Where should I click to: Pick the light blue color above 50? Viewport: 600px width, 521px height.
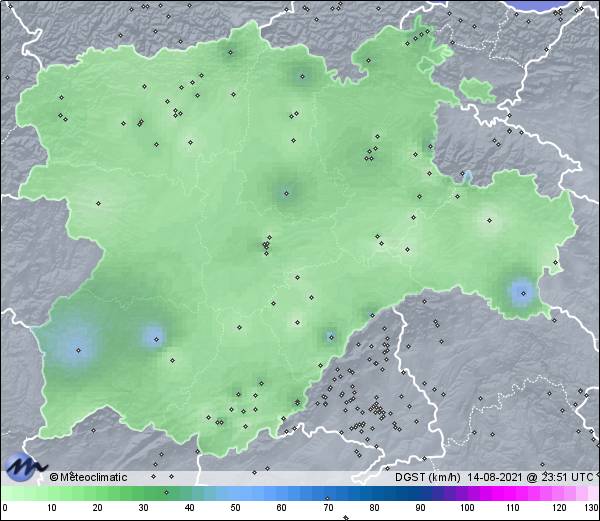point(236,494)
